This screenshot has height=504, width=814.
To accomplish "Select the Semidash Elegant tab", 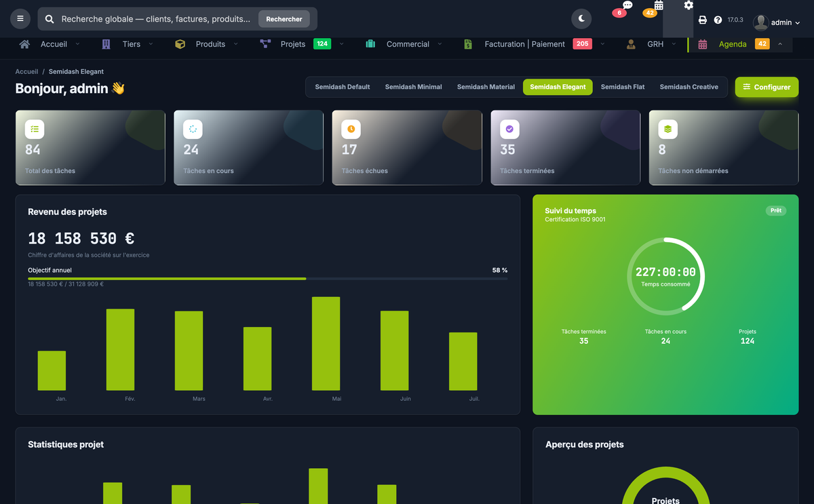I will 558,87.
